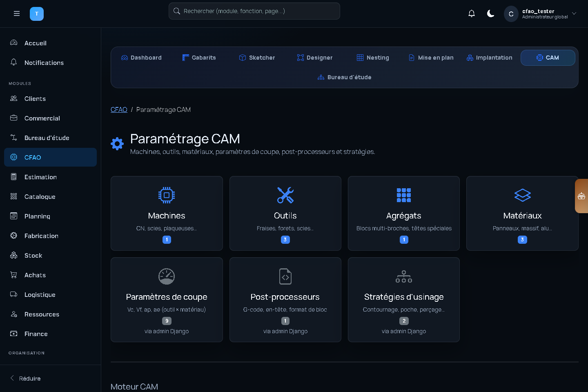
Task: Open the hamburger menu icon
Action: [17, 13]
